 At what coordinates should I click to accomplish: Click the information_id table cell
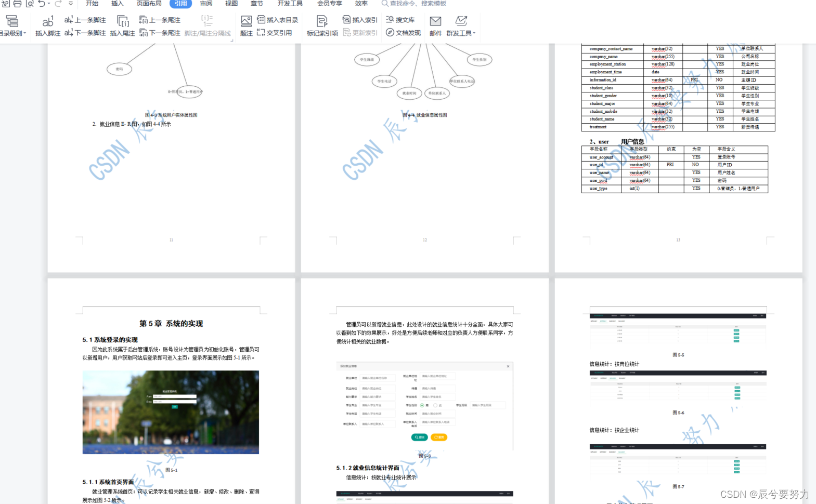coord(613,80)
